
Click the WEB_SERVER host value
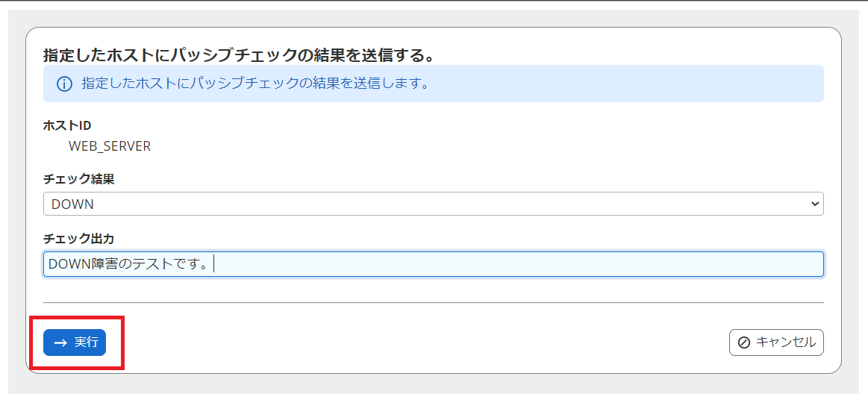pos(110,146)
